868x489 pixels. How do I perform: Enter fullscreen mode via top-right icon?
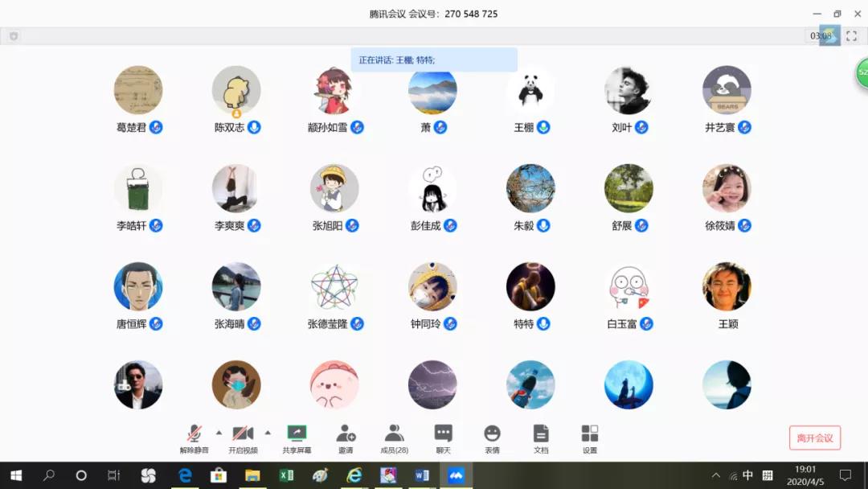point(851,36)
